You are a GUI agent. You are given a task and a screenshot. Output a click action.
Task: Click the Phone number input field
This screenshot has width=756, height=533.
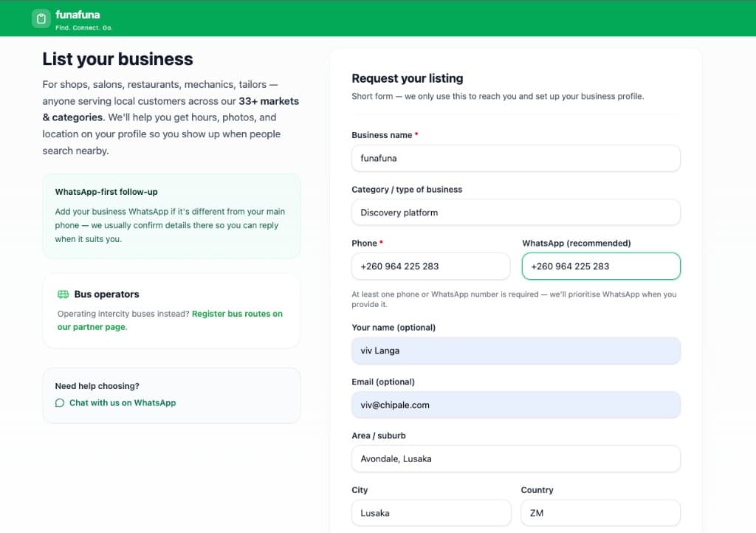click(x=430, y=266)
